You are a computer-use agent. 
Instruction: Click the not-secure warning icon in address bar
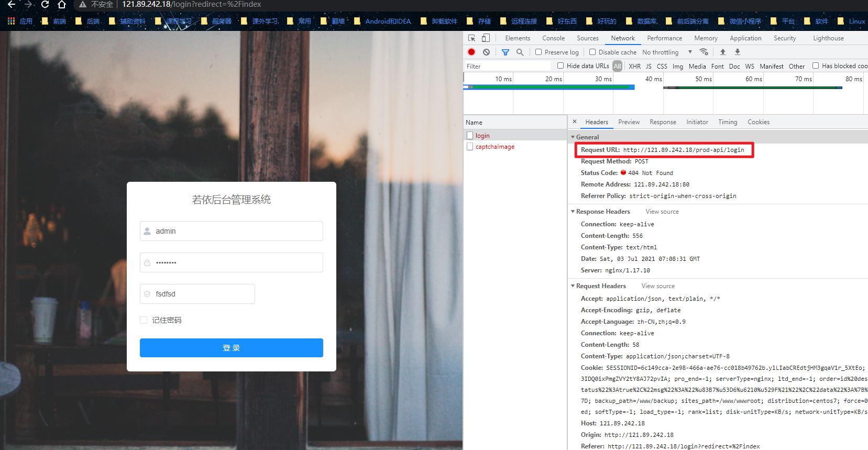82,4
